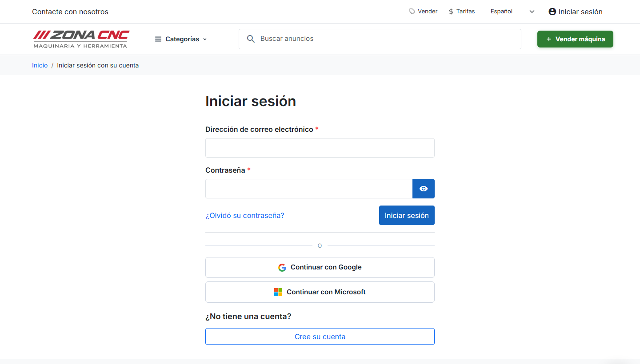This screenshot has height=364, width=640.
Task: Click the Zona CNC logo
Action: (x=81, y=39)
